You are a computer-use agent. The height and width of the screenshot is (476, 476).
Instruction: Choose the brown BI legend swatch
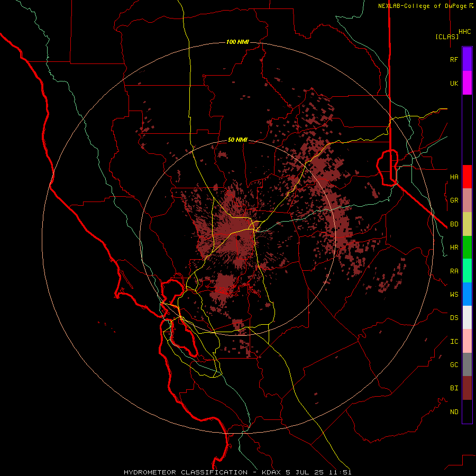(x=467, y=388)
